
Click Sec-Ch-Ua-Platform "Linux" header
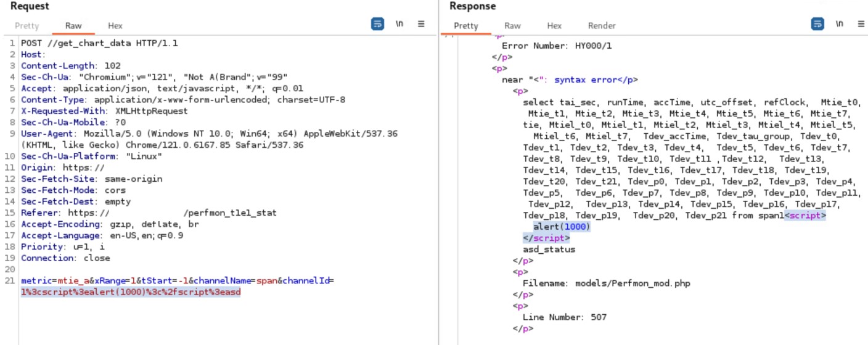tap(91, 156)
